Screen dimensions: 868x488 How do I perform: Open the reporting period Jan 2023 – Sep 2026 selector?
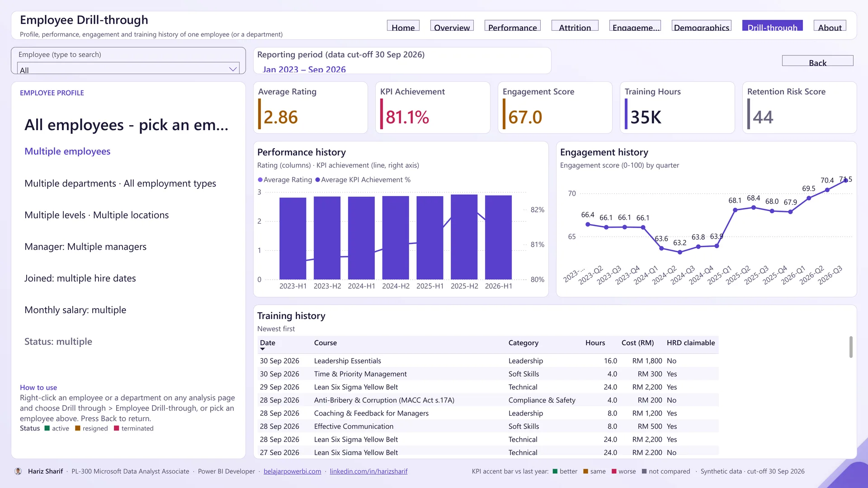304,69
